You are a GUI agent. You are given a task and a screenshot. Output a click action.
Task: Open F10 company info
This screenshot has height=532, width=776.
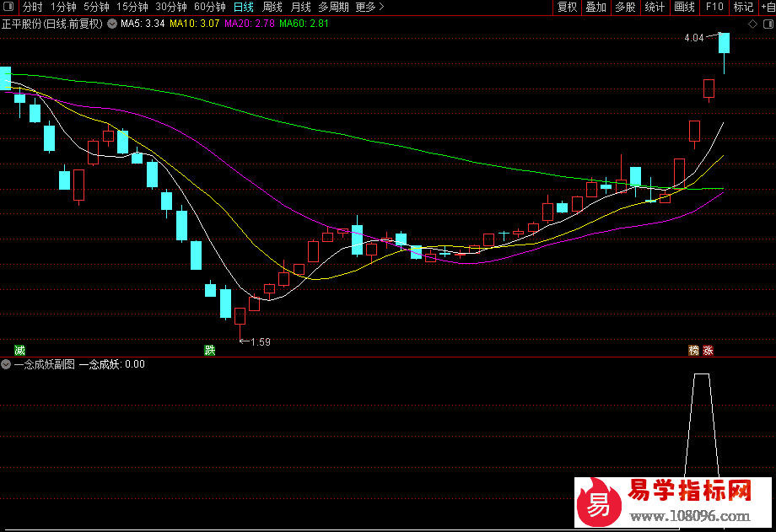[x=714, y=7]
